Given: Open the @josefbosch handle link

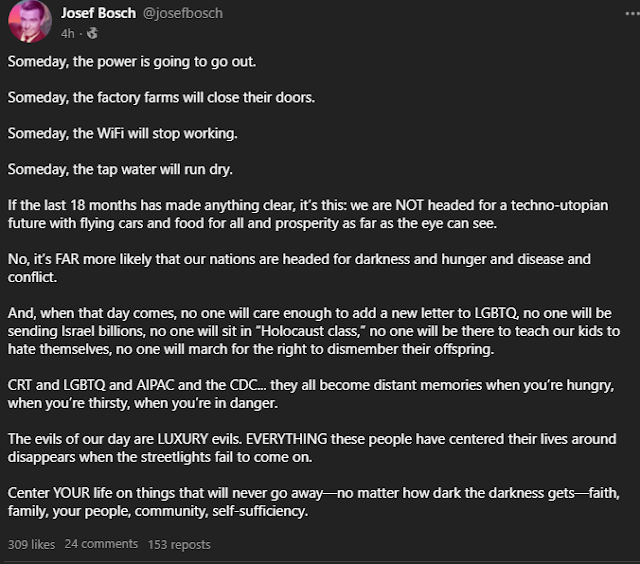Looking at the screenshot, I should pos(183,13).
